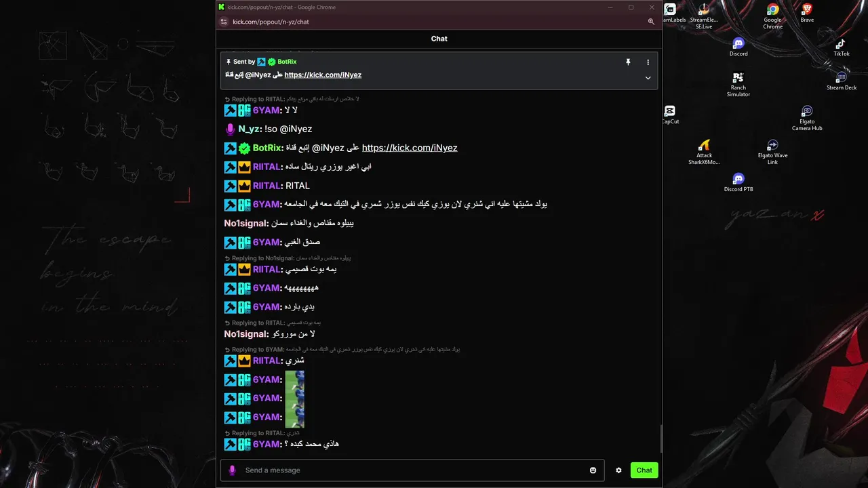
Task: Open pinned message three-dot options menu
Action: 648,62
